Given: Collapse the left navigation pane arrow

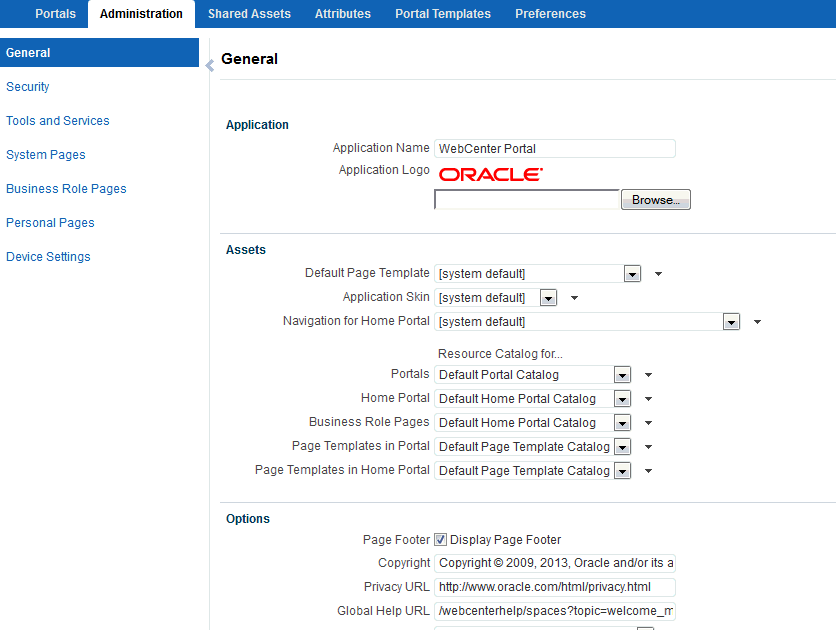Looking at the screenshot, I should click(210, 66).
